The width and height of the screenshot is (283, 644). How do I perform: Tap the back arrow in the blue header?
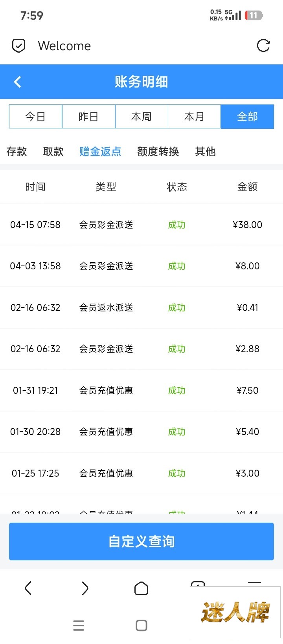[x=17, y=82]
